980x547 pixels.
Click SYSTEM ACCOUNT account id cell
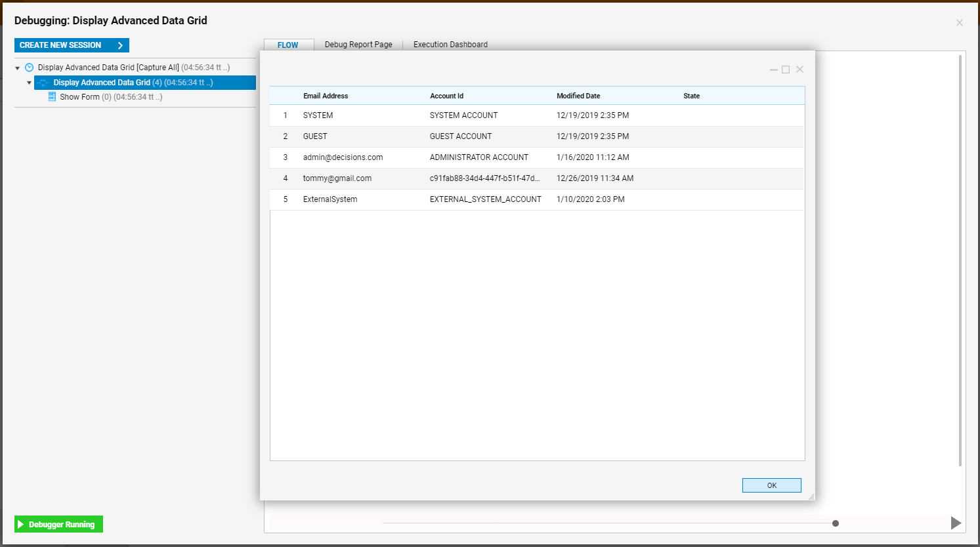tap(463, 115)
